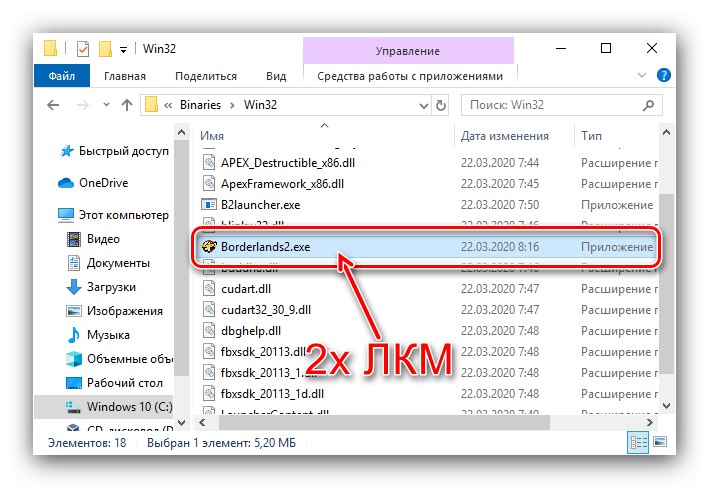Viewport: 709px width, 488px height.
Task: Sort by the Тип column header
Action: pyautogui.click(x=591, y=136)
